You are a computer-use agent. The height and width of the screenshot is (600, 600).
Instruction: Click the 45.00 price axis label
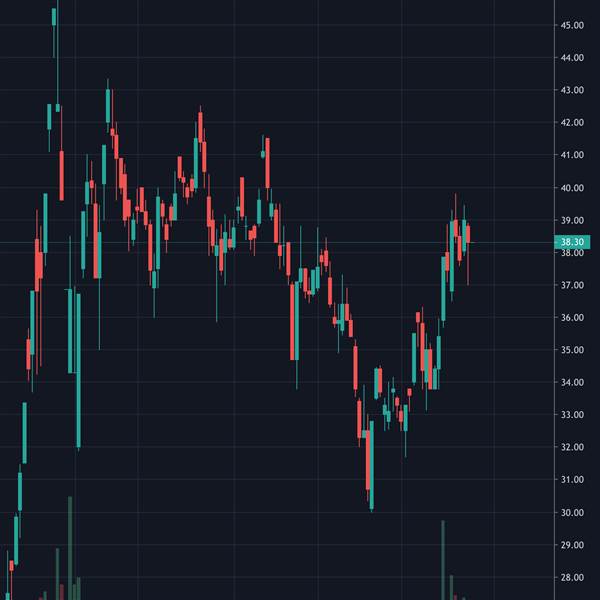point(572,25)
